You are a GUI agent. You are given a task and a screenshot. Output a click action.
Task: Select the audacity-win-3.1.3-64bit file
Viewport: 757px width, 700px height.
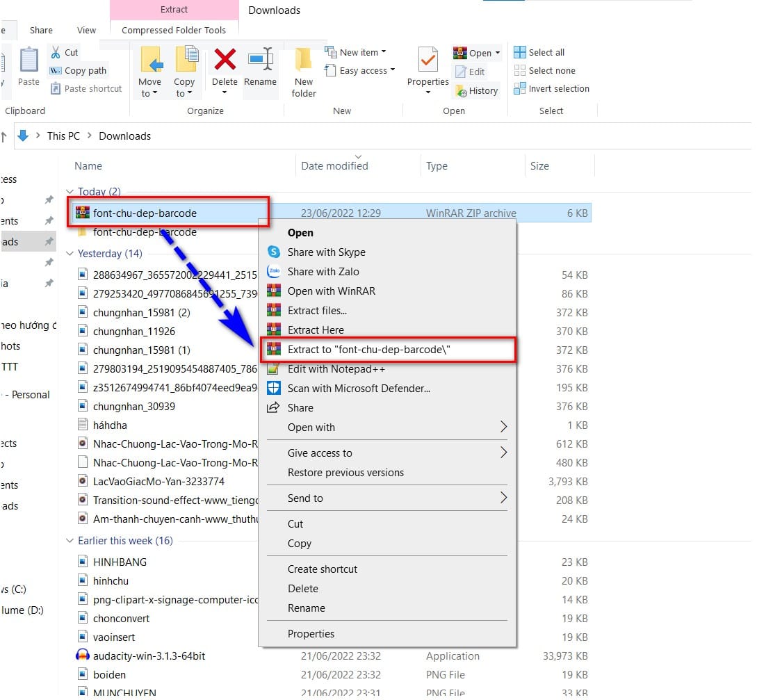tap(149, 656)
